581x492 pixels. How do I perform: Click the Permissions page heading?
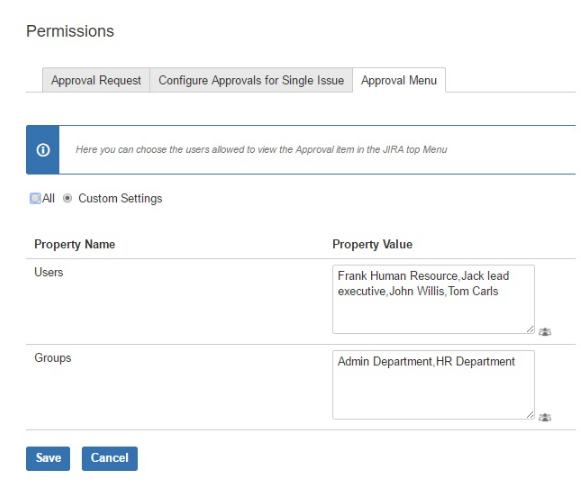coord(70,31)
